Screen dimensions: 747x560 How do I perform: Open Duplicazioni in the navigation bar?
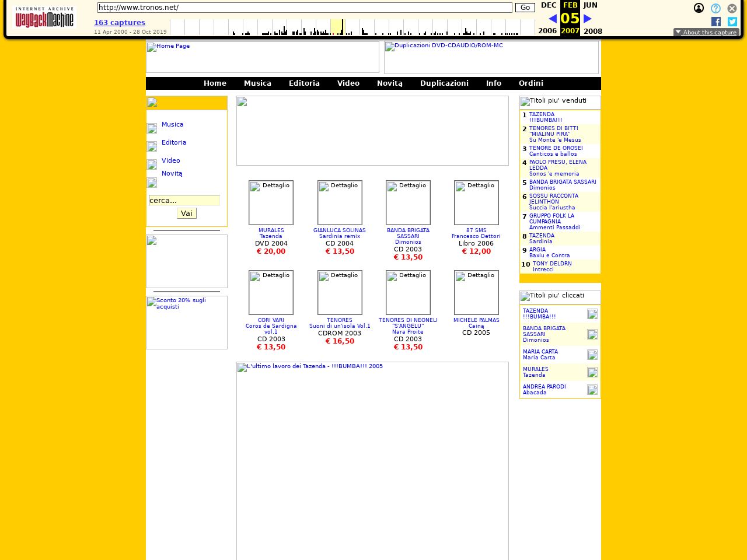(444, 83)
